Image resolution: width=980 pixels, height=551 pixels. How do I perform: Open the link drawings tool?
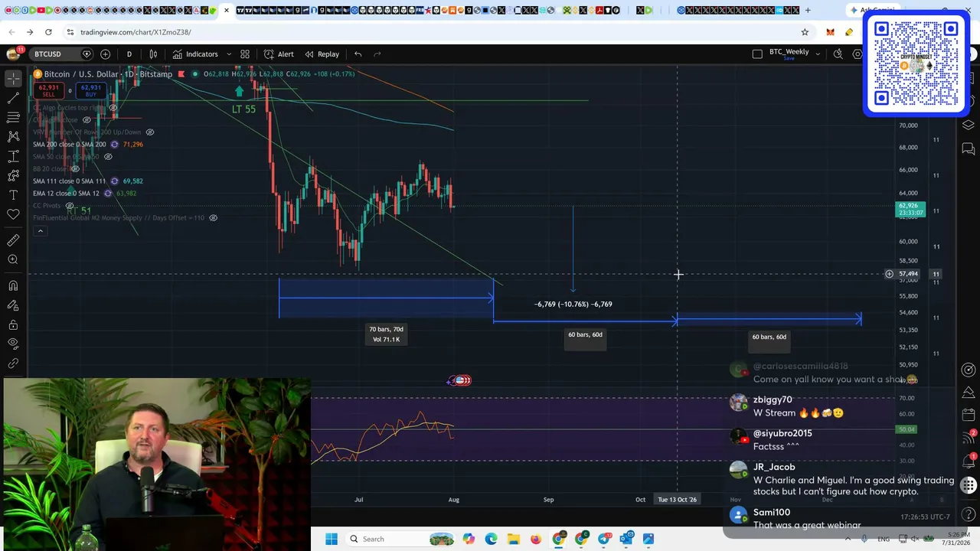click(13, 364)
